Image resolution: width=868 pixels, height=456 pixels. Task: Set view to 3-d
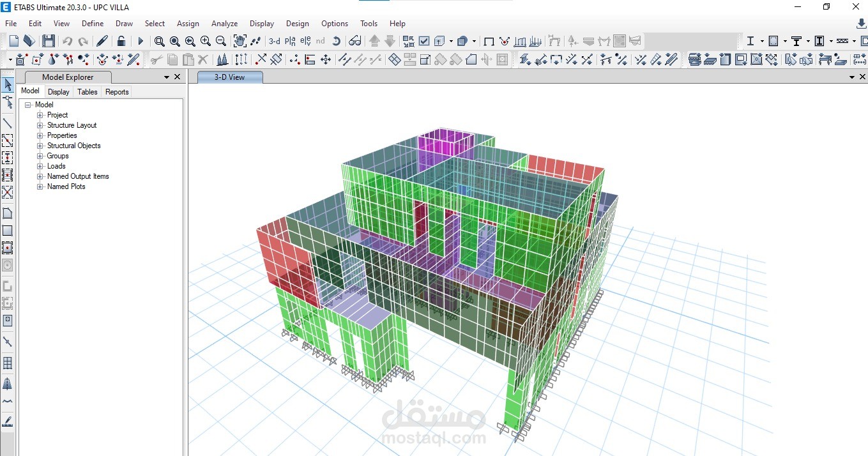275,41
